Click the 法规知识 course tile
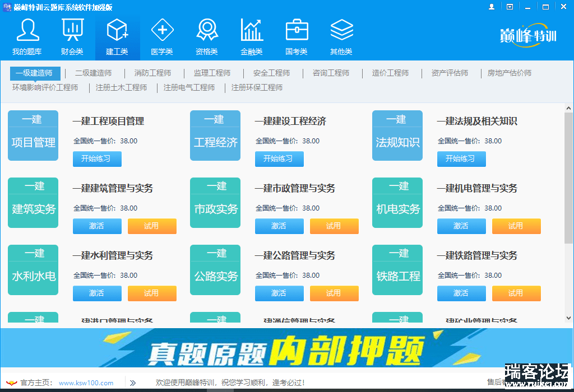 (x=397, y=136)
